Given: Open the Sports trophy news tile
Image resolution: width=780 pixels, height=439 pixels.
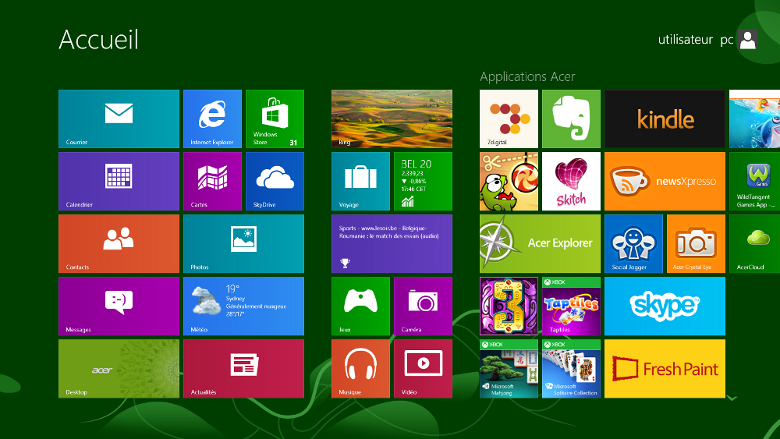Looking at the screenshot, I should tap(391, 244).
